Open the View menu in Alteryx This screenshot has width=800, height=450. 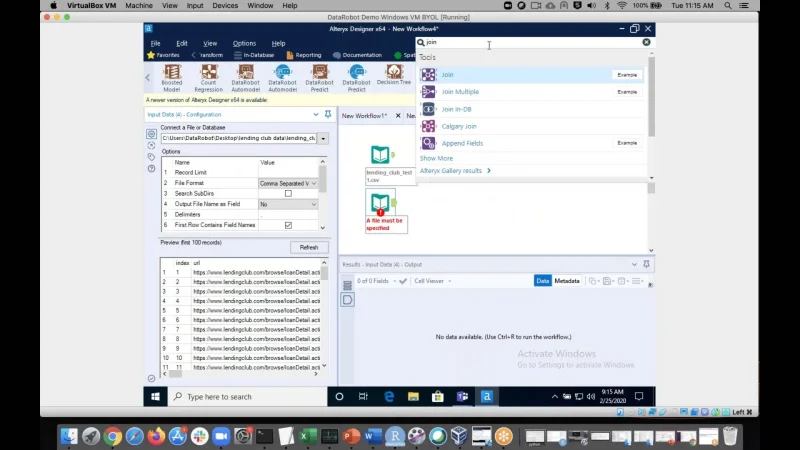coord(210,43)
